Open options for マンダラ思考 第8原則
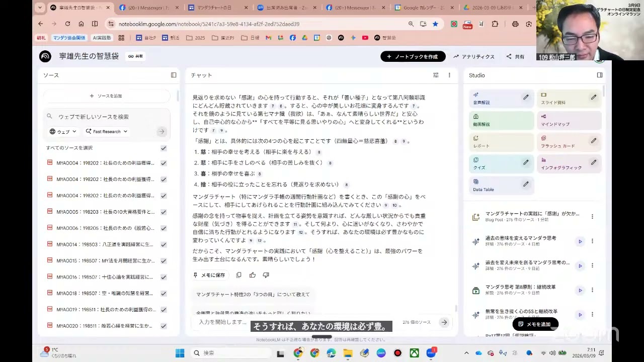 (592, 290)
